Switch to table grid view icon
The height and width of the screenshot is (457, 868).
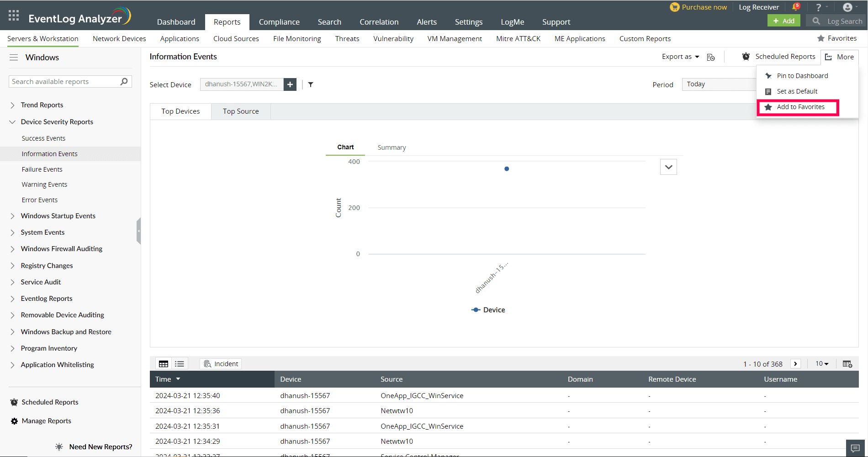(x=164, y=364)
